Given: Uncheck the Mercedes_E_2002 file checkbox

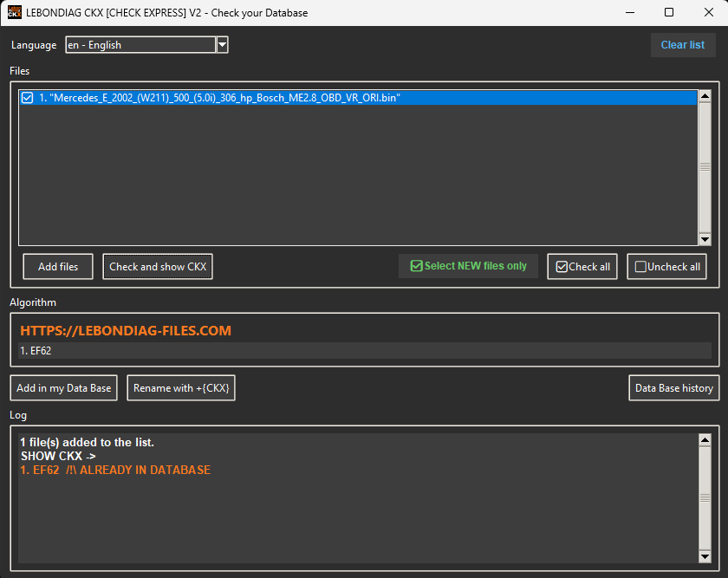Looking at the screenshot, I should (x=28, y=98).
